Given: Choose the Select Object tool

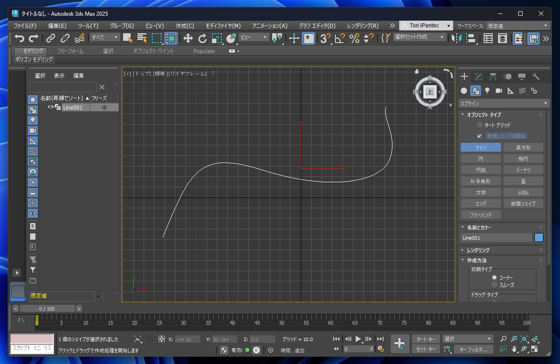Looking at the screenshot, I should click(128, 38).
